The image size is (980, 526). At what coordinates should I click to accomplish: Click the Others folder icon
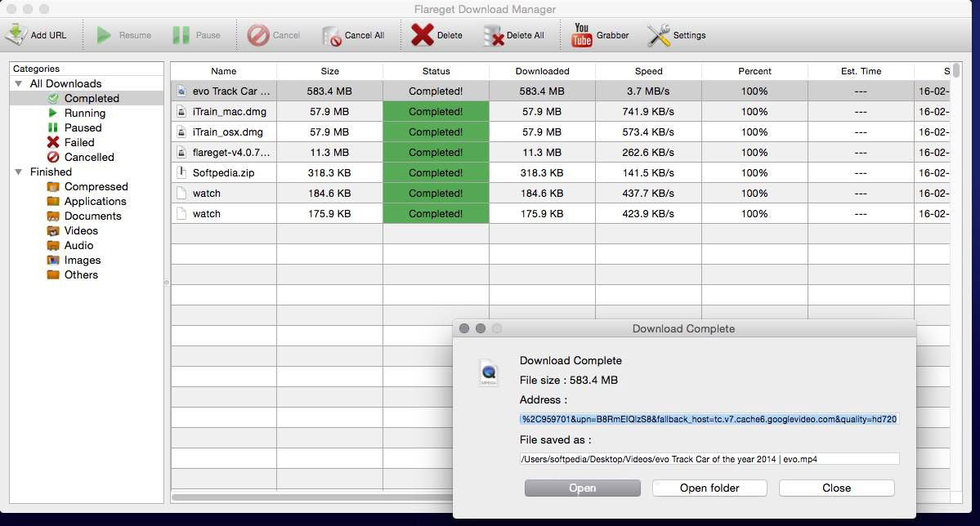(53, 274)
